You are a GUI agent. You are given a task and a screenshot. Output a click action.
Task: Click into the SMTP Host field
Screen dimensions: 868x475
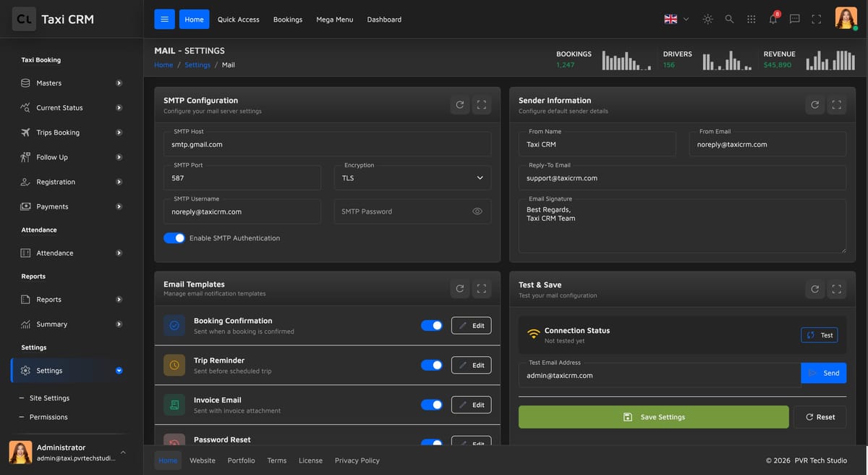[327, 144]
